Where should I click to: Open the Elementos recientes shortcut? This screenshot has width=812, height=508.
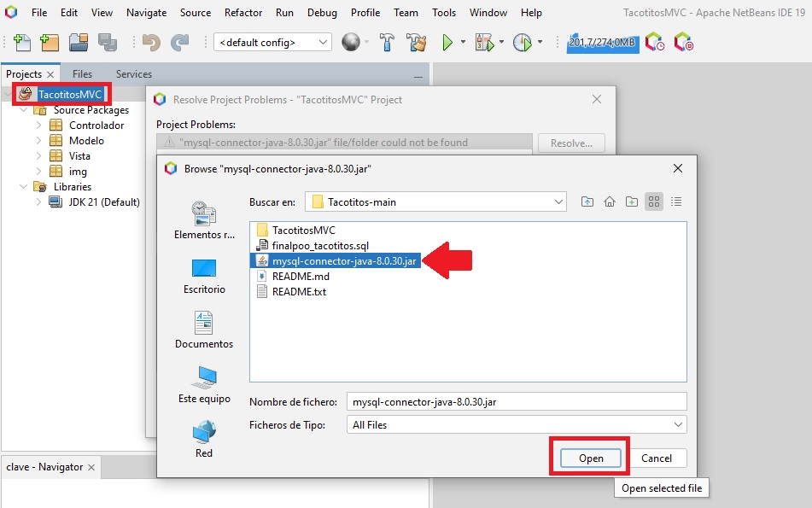pyautogui.click(x=204, y=220)
